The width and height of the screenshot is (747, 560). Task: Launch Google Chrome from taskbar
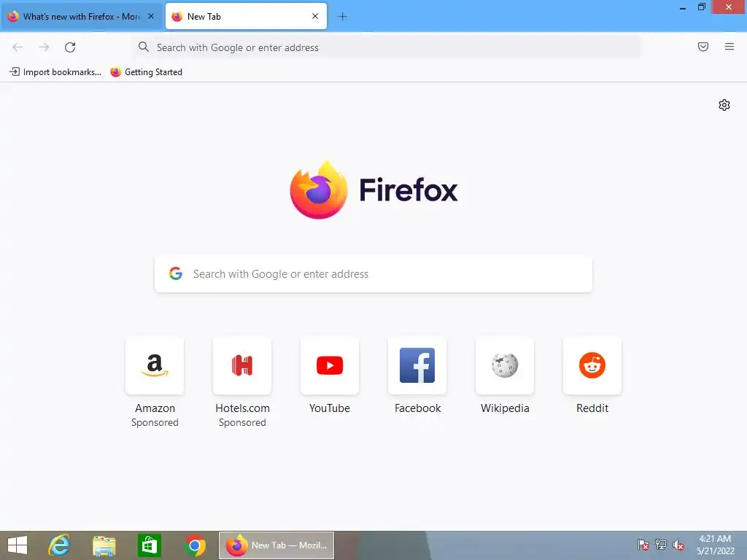pos(195,545)
